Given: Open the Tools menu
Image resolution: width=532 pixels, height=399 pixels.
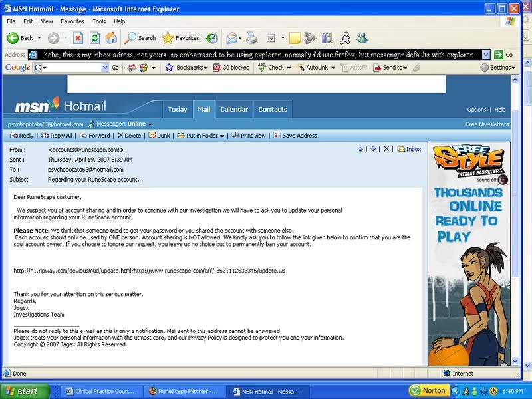Looking at the screenshot, I should click(x=99, y=21).
